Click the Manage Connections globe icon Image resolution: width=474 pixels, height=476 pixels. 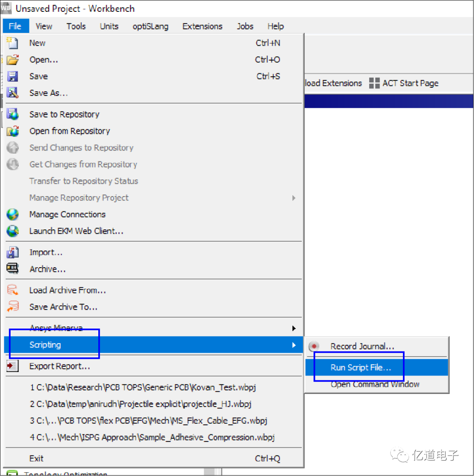coord(13,215)
